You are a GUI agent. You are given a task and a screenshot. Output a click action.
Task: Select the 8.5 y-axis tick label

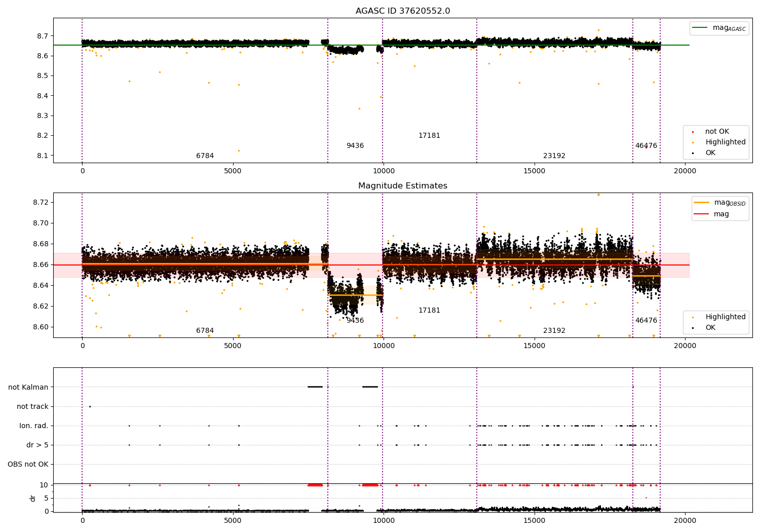(x=42, y=76)
